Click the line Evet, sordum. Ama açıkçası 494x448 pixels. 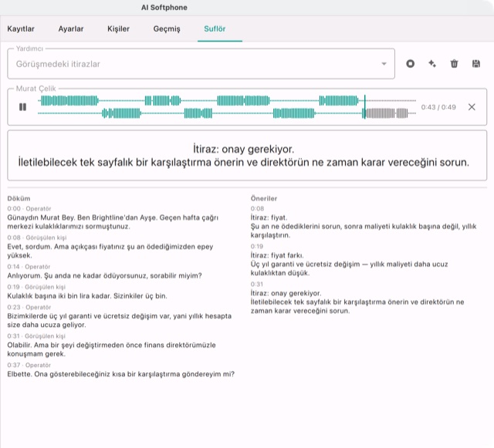[x=110, y=251]
